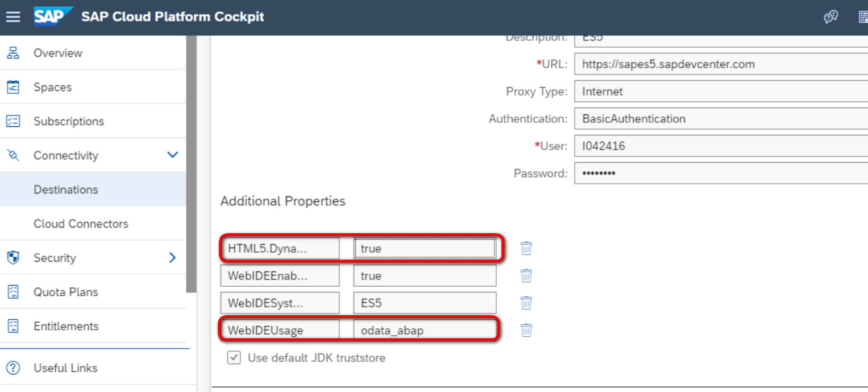Delete the WebIDESyst... property with trash icon
Image resolution: width=868 pixels, height=392 pixels.
point(526,303)
